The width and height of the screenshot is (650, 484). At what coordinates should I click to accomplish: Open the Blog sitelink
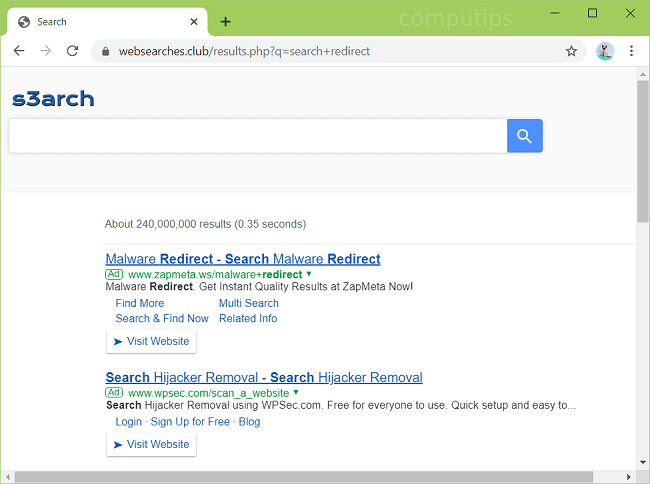[249, 422]
